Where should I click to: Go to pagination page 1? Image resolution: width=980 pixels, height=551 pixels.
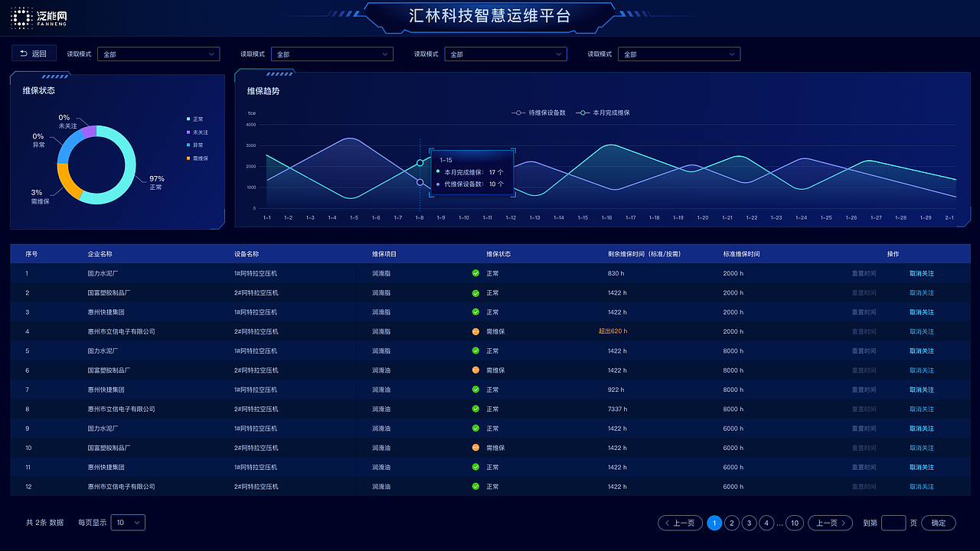[714, 523]
